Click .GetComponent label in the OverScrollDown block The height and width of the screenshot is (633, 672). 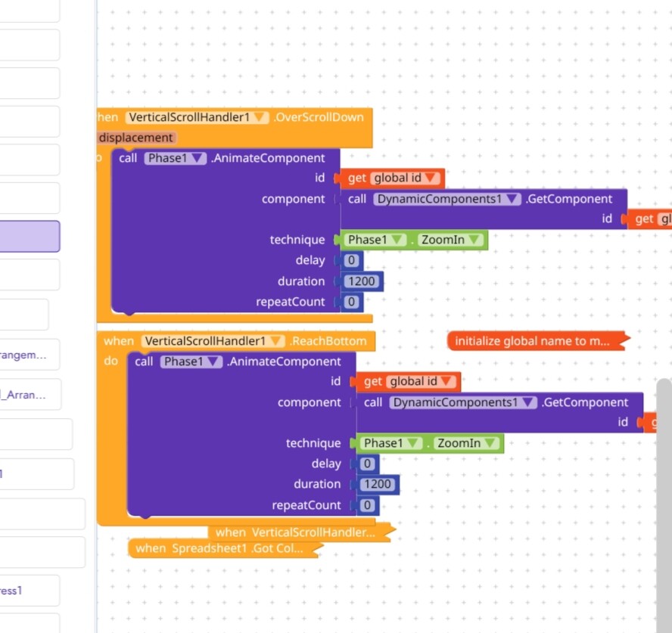(x=569, y=199)
